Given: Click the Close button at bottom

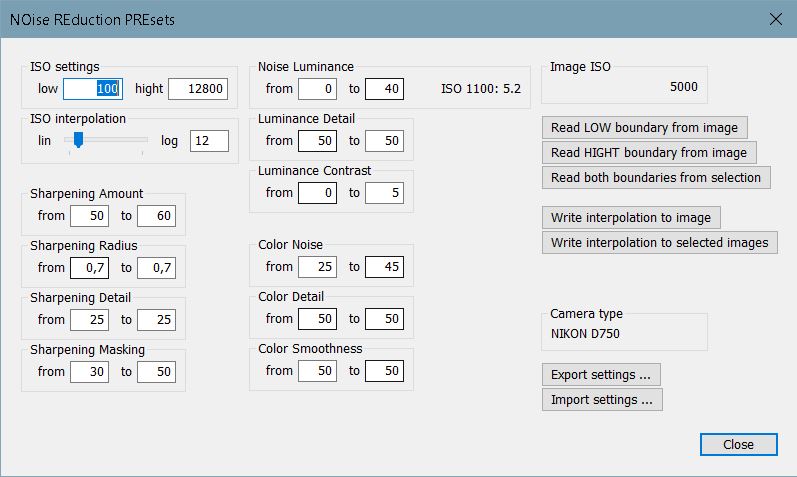Looking at the screenshot, I should [738, 445].
